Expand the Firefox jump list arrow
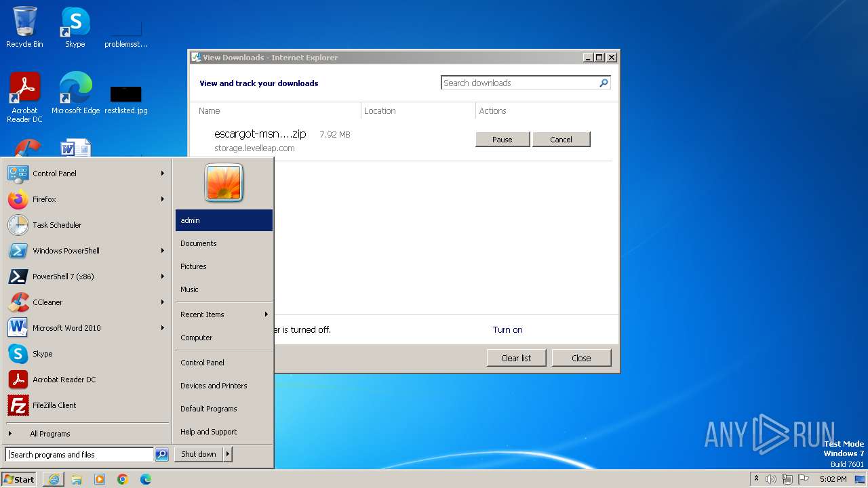The width and height of the screenshot is (868, 488). (x=163, y=199)
